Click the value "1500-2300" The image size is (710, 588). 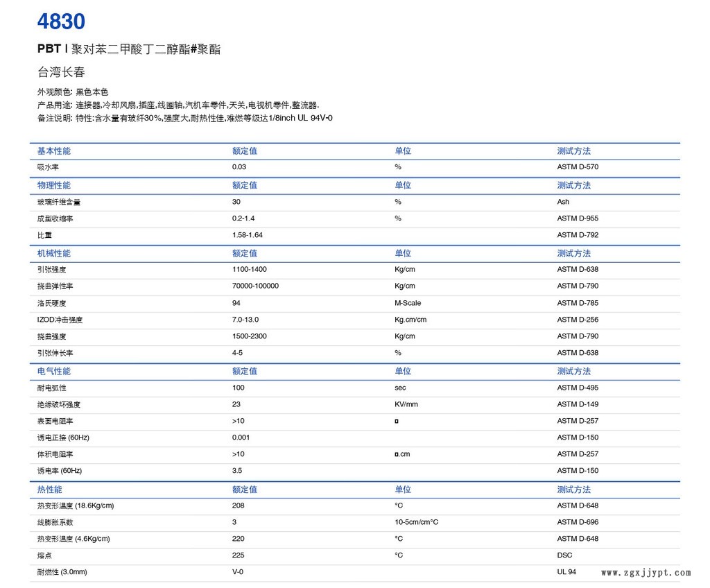pyautogui.click(x=250, y=336)
